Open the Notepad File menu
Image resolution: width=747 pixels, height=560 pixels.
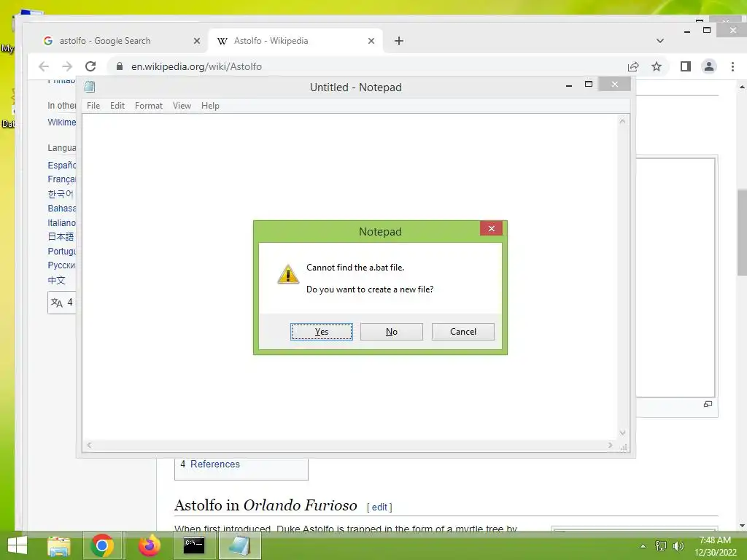93,106
